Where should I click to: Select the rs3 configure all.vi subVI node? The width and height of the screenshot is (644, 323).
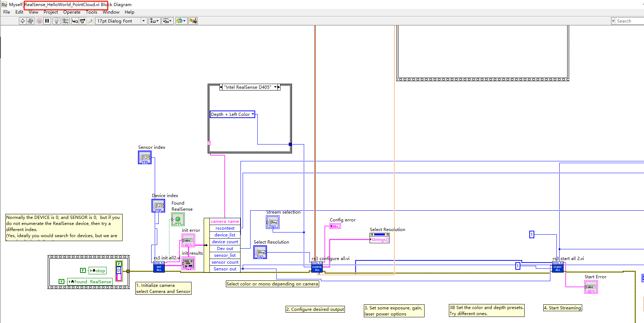tap(317, 267)
